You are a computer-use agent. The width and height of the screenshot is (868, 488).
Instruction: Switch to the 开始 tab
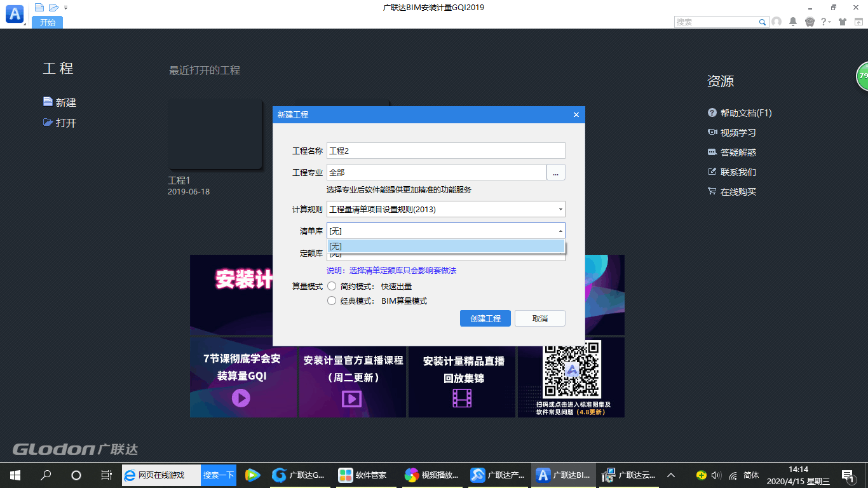[48, 22]
